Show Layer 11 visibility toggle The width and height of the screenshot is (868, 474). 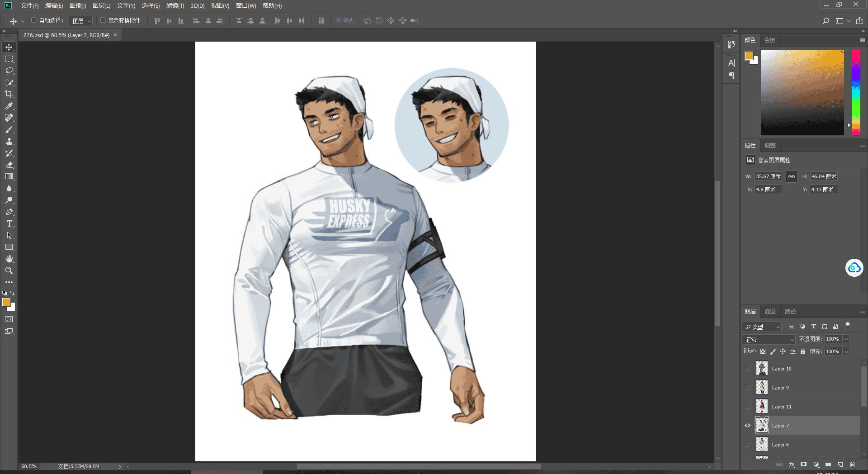coord(747,406)
